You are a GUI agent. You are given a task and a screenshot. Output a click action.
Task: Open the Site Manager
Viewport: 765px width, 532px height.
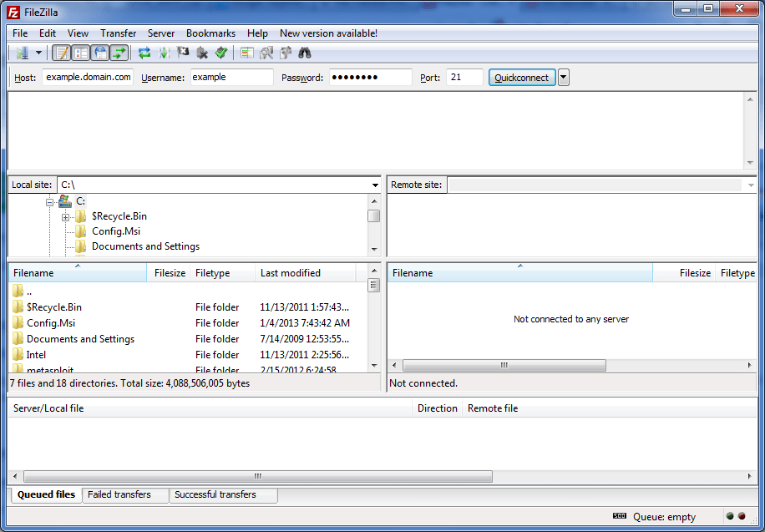(x=20, y=52)
